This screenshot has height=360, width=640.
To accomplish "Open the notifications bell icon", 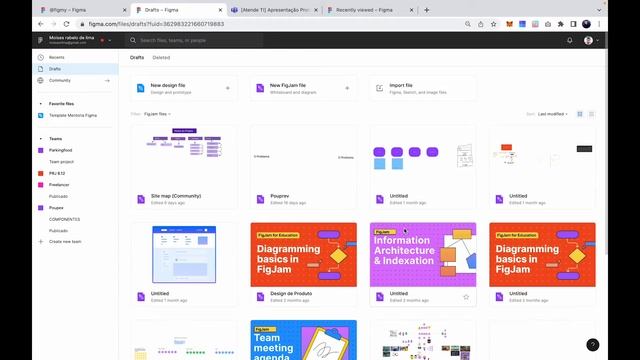I will tap(569, 40).
